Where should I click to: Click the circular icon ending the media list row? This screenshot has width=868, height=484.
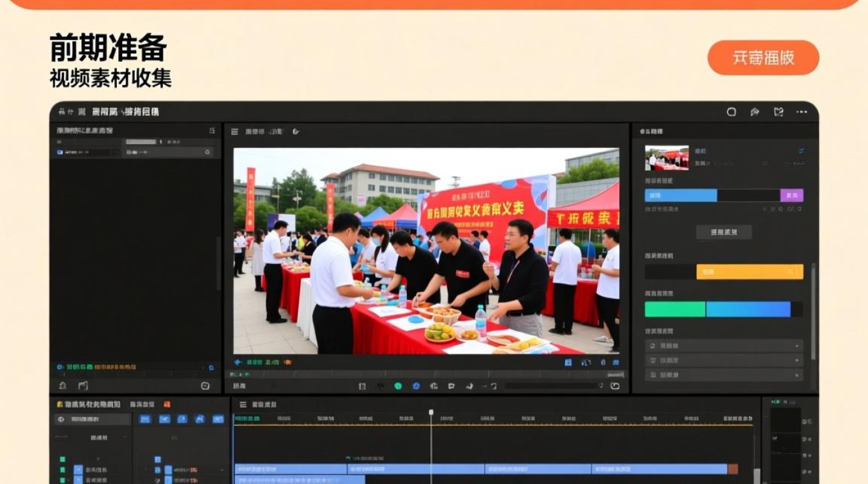pos(207,152)
